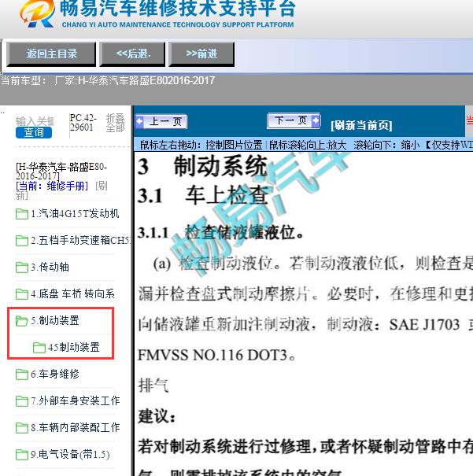Collapse the 5.制动装置 tree item
This screenshot has width=473, height=476.
coord(55,320)
